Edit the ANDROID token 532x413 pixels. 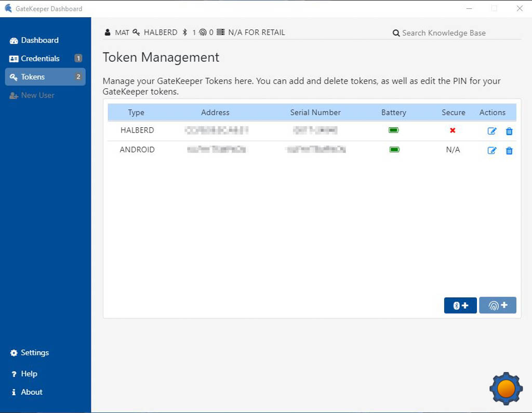492,150
